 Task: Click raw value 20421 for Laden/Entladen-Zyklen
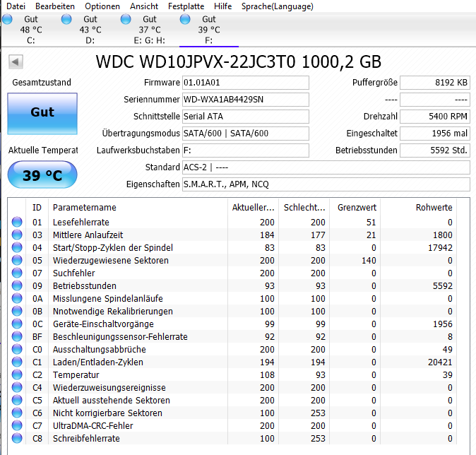(440, 362)
